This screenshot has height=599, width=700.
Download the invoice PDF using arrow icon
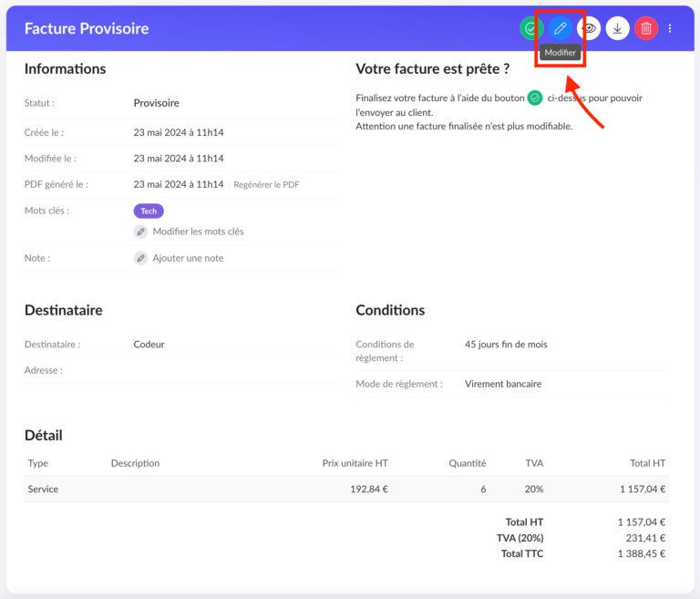pos(617,28)
